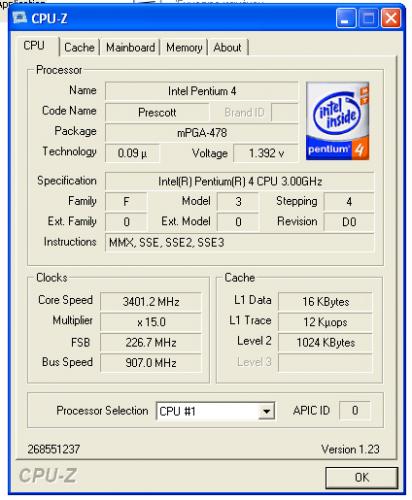Viewport: 412px width, 500px height.
Task: Switch to the Memory tab
Action: tap(184, 48)
